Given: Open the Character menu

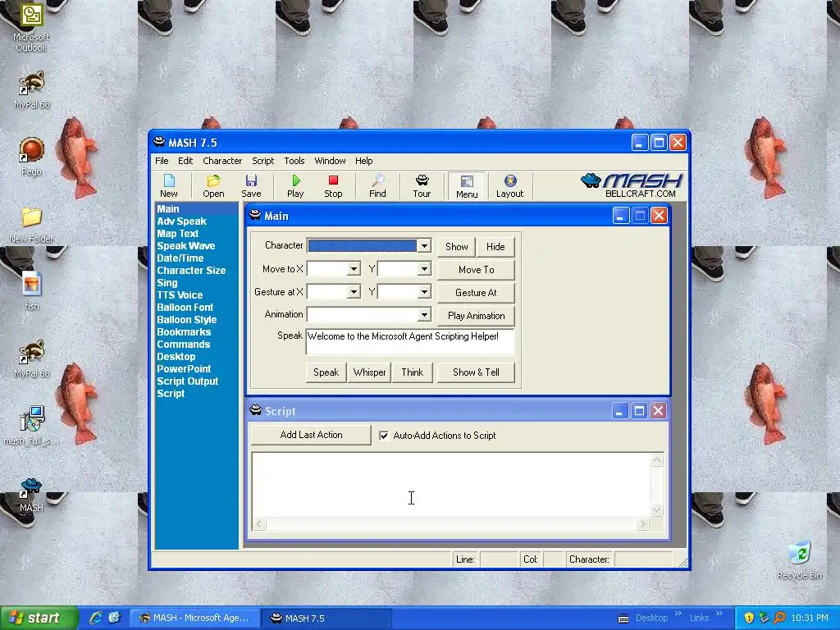Looking at the screenshot, I should tap(222, 161).
